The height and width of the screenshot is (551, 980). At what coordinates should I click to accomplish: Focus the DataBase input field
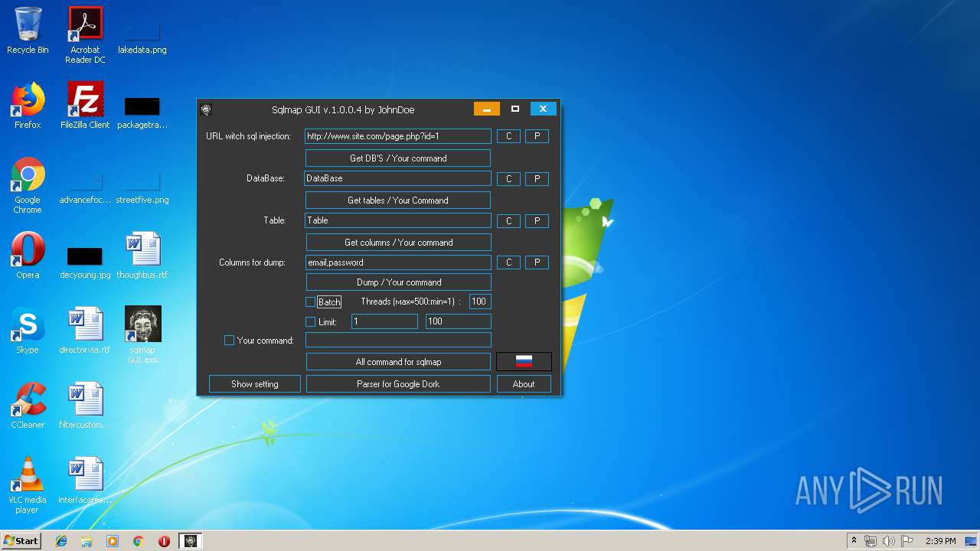coord(398,178)
